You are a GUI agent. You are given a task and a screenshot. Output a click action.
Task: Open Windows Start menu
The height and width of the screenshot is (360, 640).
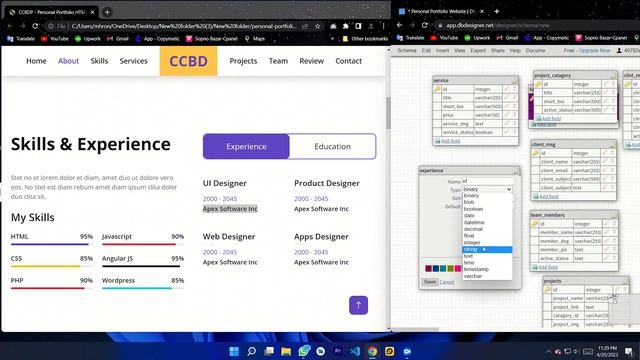pyautogui.click(x=234, y=351)
